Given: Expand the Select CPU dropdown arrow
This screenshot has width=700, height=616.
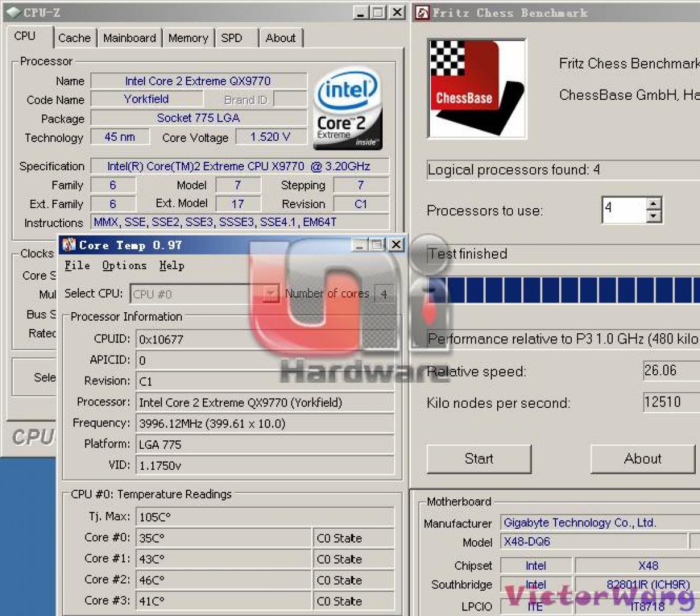Looking at the screenshot, I should (270, 294).
